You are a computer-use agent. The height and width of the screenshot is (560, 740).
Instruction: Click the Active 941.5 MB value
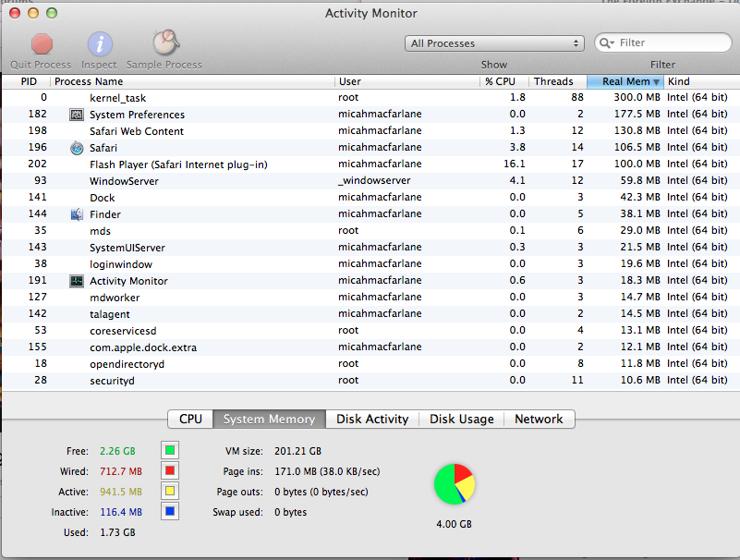[121, 492]
